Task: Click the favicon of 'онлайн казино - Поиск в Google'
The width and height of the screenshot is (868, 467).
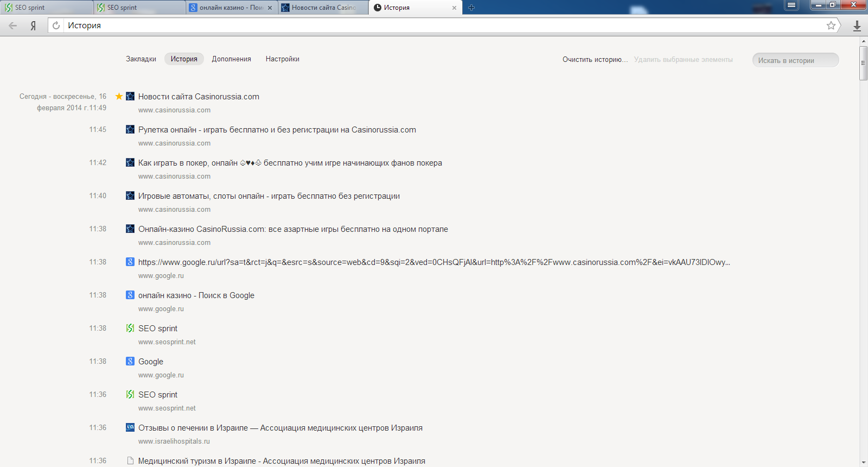Action: pyautogui.click(x=130, y=295)
